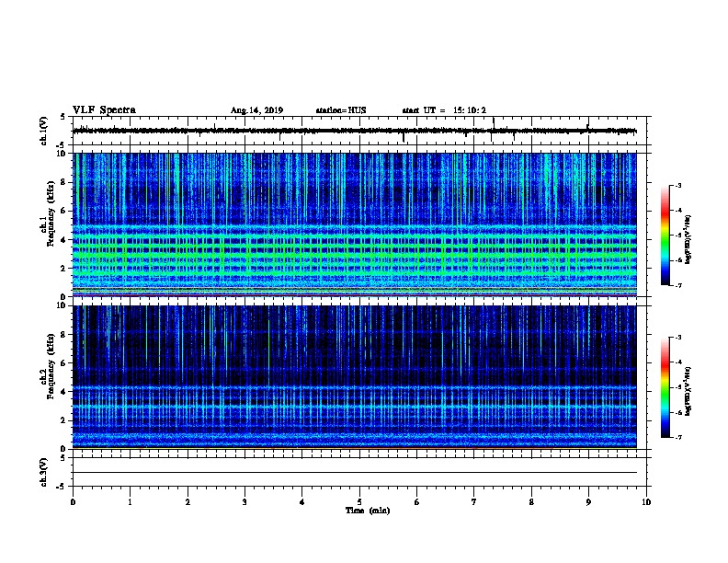Click time axis tick label "9"
This screenshot has width=728, height=563.
(588, 502)
